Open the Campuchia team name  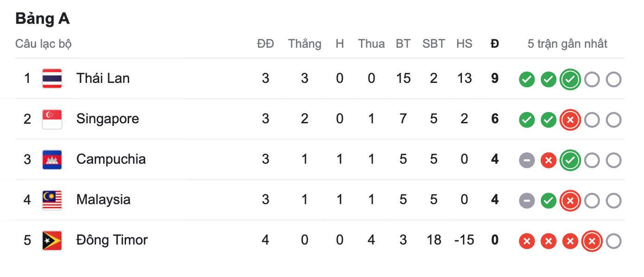click(111, 159)
